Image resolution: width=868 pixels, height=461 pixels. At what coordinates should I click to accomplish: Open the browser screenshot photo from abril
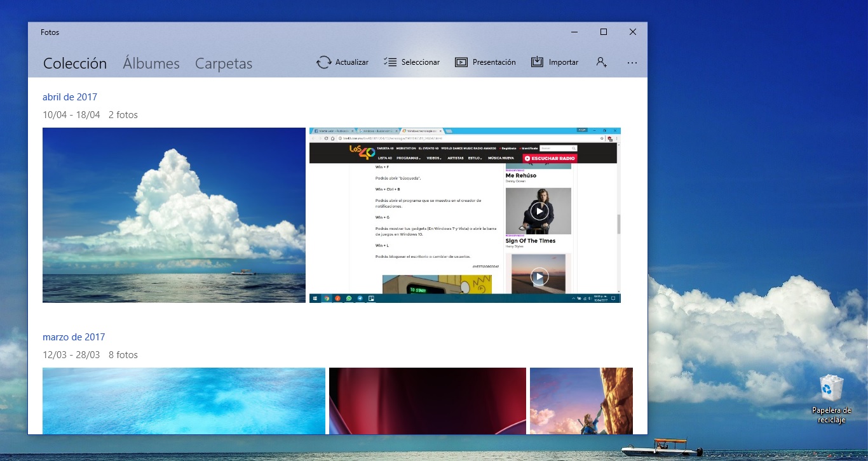465,215
